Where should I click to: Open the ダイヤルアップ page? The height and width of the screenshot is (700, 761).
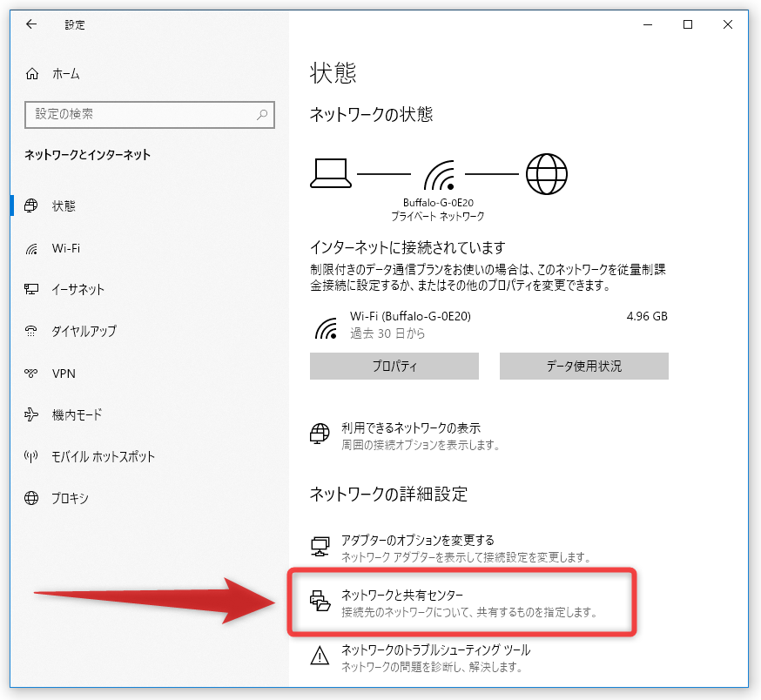pos(84,331)
